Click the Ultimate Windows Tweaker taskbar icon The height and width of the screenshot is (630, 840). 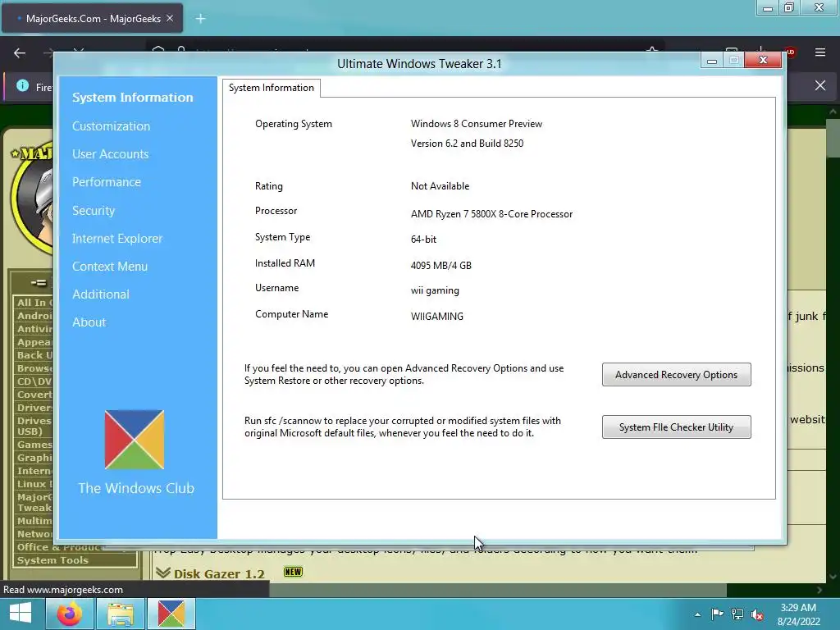pos(171,614)
